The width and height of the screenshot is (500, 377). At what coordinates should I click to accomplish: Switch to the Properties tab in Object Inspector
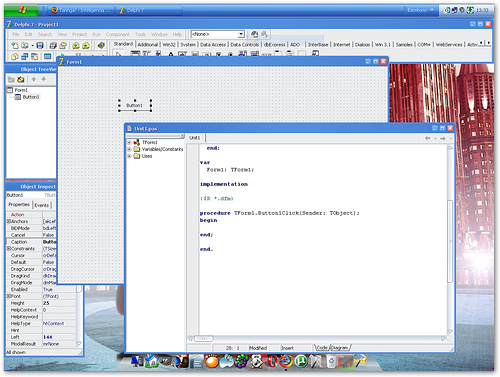point(19,205)
